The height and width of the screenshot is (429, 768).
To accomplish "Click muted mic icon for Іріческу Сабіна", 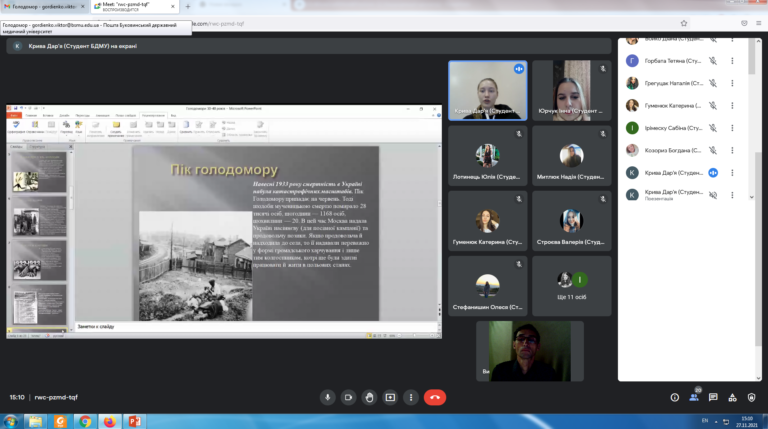I will (713, 128).
